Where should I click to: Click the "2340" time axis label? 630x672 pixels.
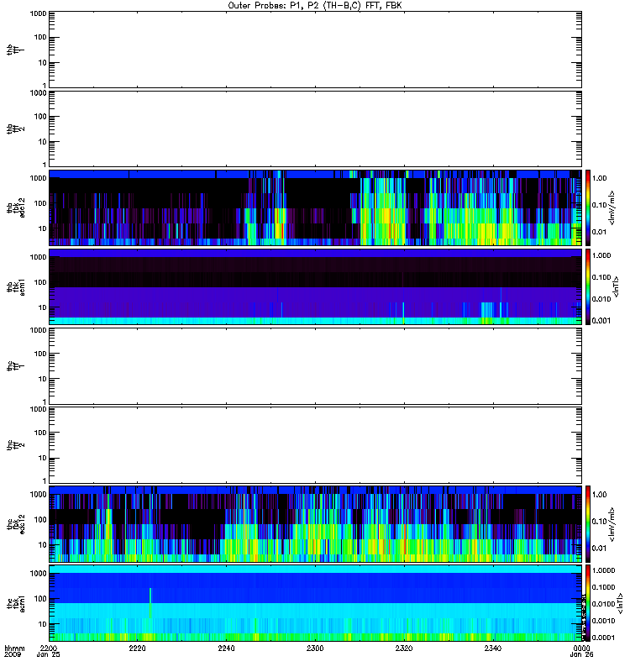point(493,648)
